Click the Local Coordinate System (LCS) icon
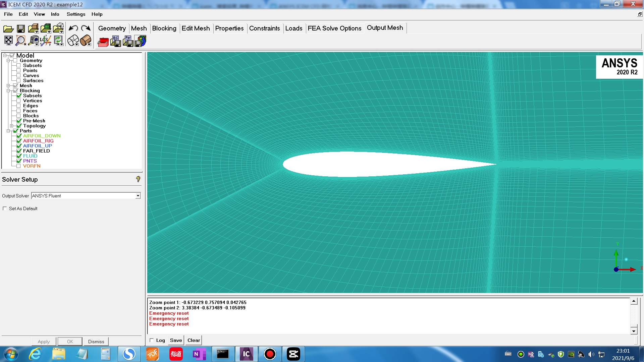 point(45,41)
